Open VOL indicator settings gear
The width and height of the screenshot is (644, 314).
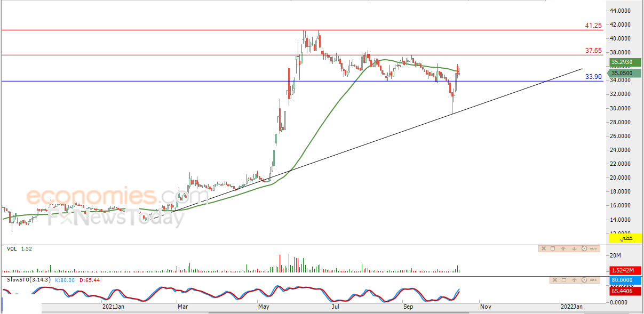(x=584, y=248)
